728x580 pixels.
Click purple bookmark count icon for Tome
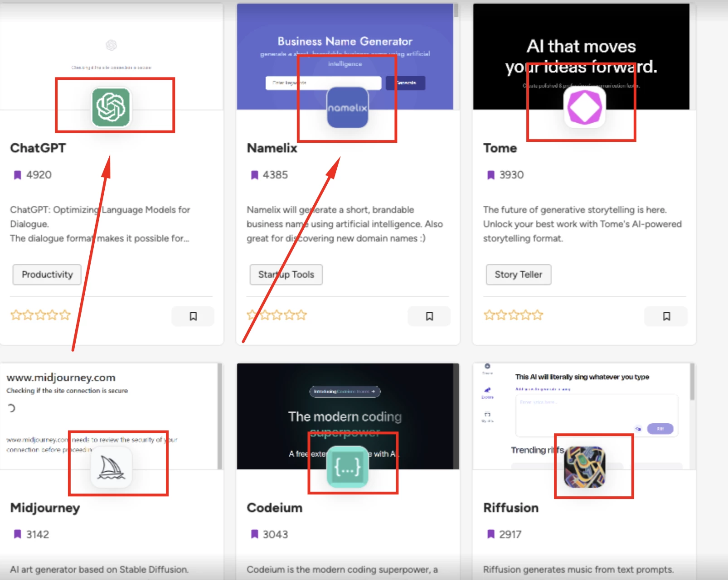[x=490, y=175]
